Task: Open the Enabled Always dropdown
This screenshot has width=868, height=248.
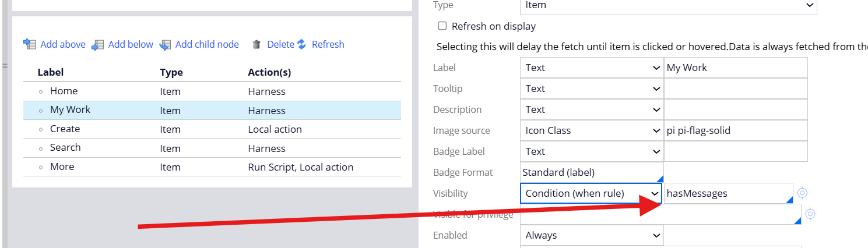Action: (x=592, y=235)
